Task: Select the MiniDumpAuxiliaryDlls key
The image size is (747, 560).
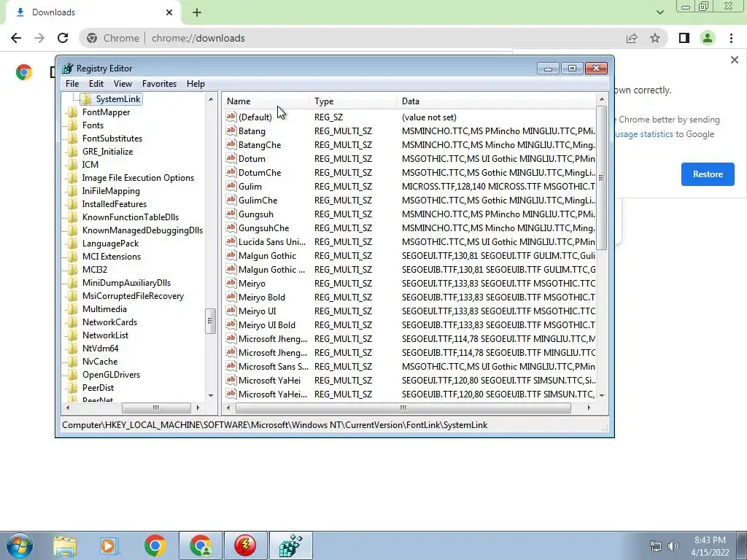Action: coord(126,283)
